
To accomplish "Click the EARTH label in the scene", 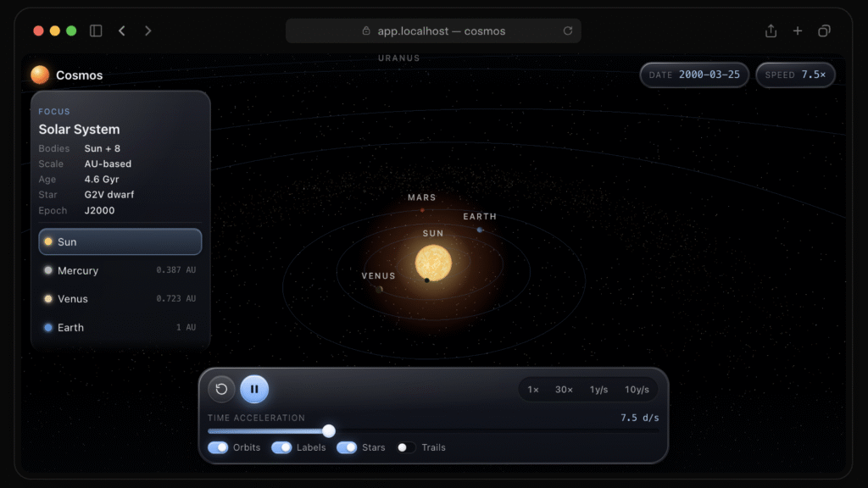I will coord(480,216).
